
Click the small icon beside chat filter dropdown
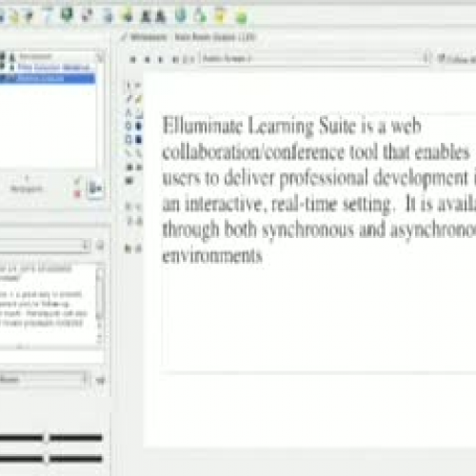[100, 245]
